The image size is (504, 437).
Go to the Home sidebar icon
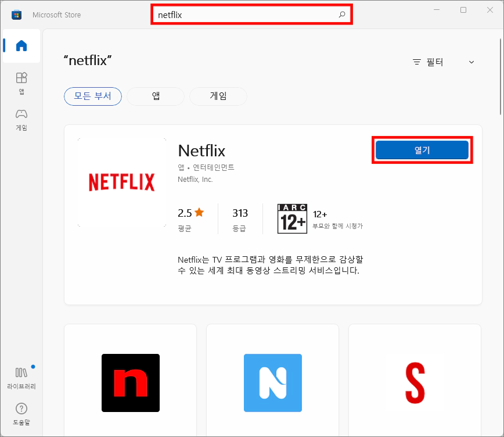click(21, 46)
